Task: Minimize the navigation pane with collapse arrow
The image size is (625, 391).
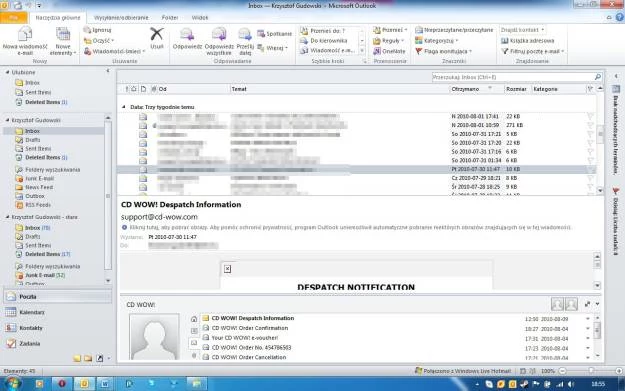Action: (x=108, y=71)
